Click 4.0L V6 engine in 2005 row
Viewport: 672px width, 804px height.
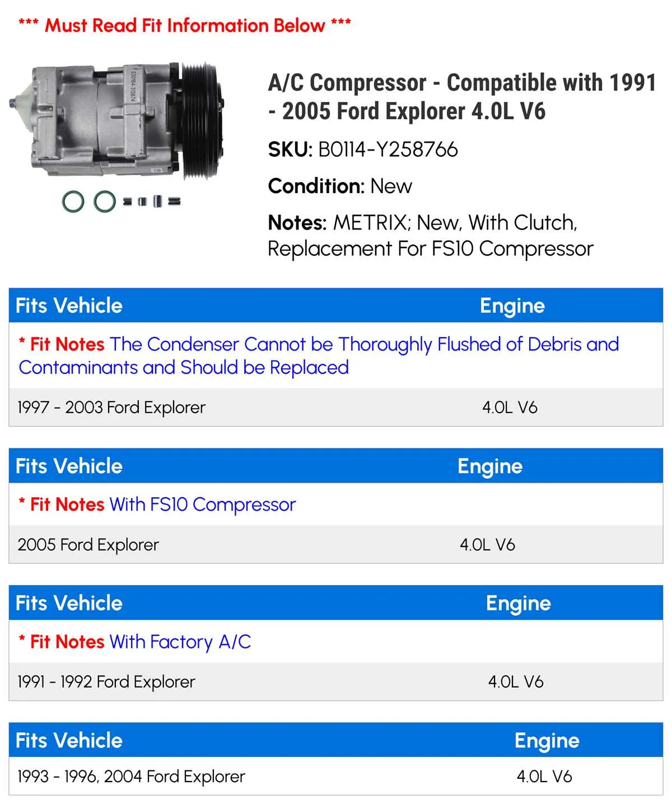point(487,544)
